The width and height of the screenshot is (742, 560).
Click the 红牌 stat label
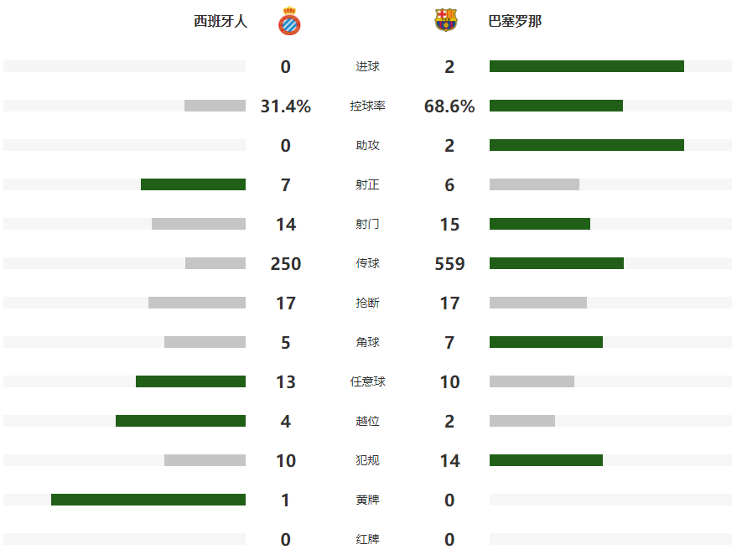coord(367,540)
